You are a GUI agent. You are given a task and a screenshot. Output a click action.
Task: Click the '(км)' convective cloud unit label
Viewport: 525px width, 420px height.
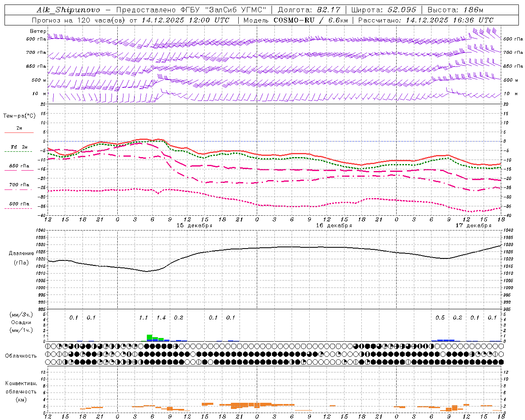pyautogui.click(x=21, y=399)
